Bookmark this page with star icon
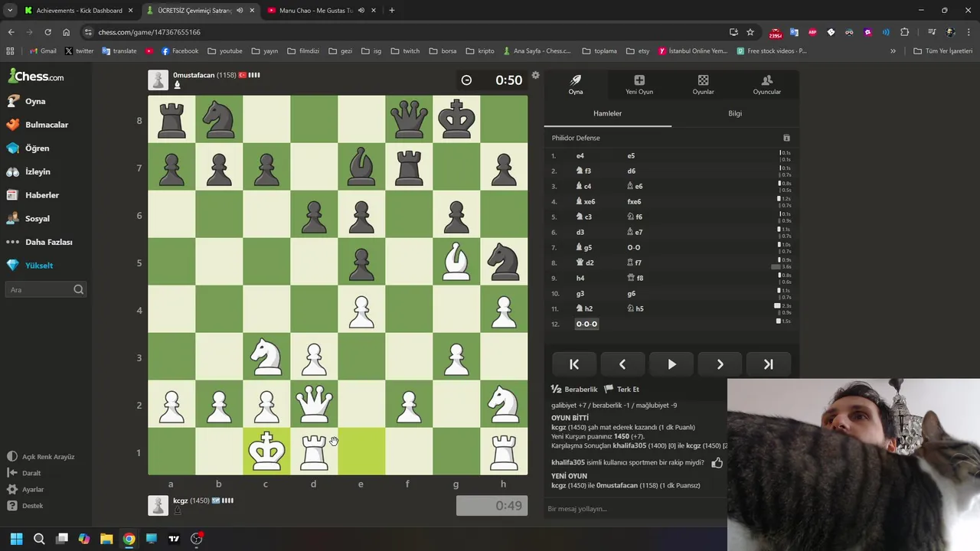The width and height of the screenshot is (980, 551). click(750, 32)
